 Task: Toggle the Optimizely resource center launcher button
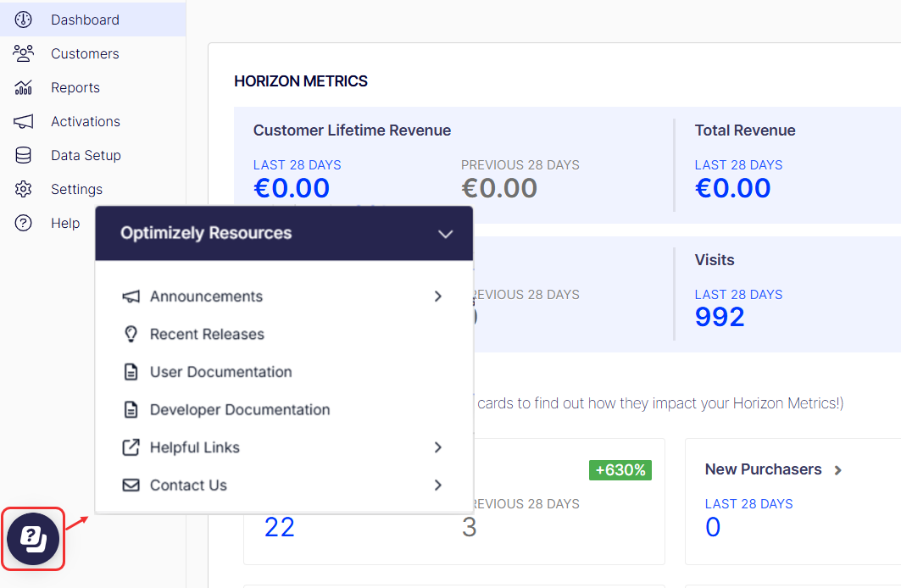[x=33, y=539]
